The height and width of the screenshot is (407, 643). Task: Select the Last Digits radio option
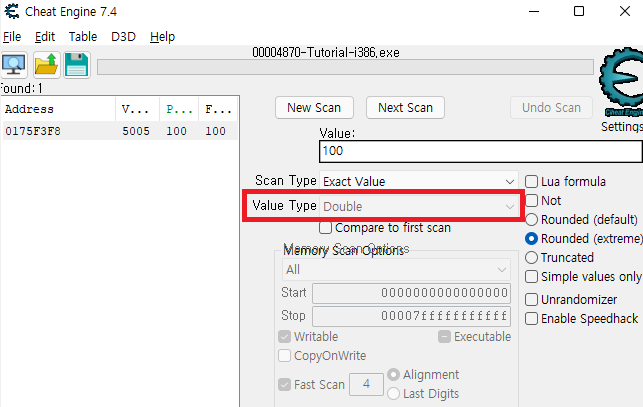tap(393, 394)
